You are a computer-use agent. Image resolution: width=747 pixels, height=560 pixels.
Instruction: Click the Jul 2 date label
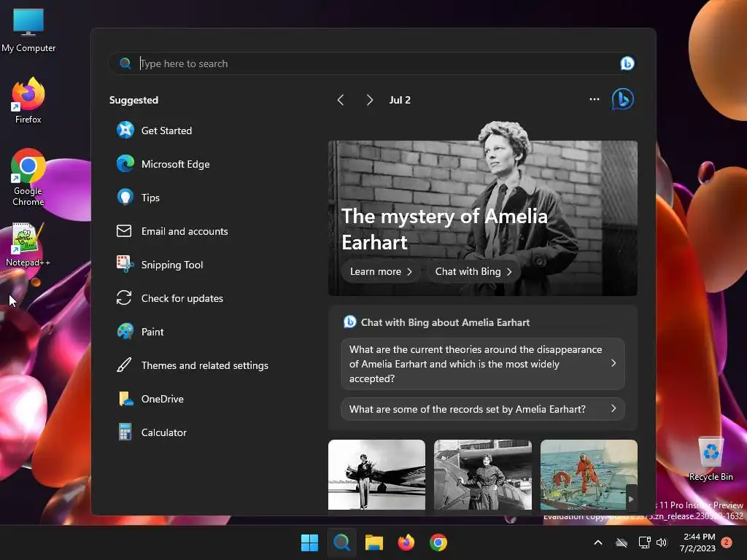[400, 100]
